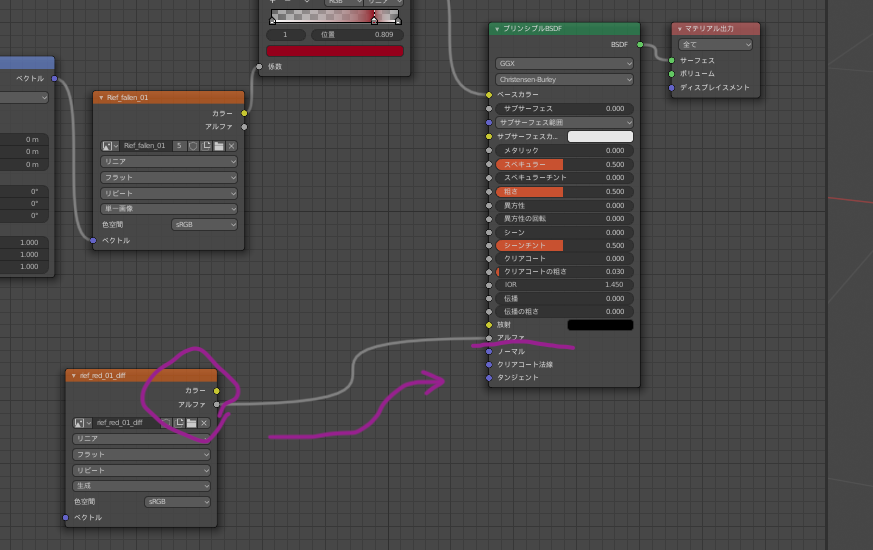Open リピート extension dropdown in ref_red_01_diff

coord(141,470)
